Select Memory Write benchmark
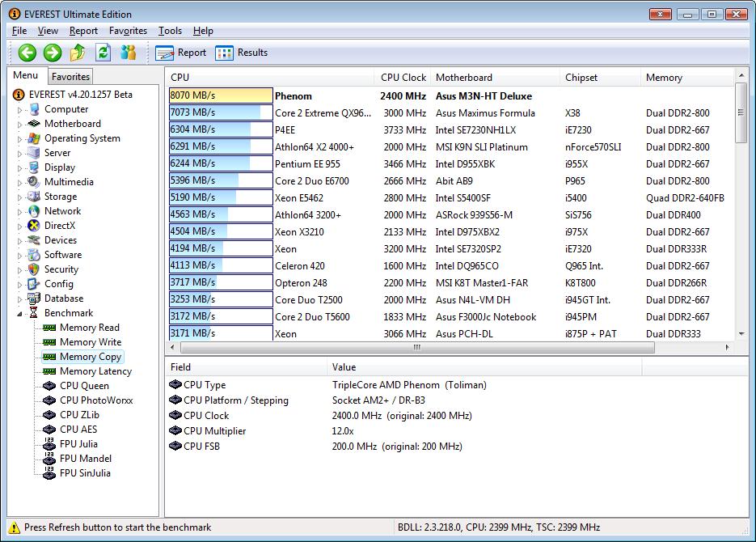 click(91, 342)
